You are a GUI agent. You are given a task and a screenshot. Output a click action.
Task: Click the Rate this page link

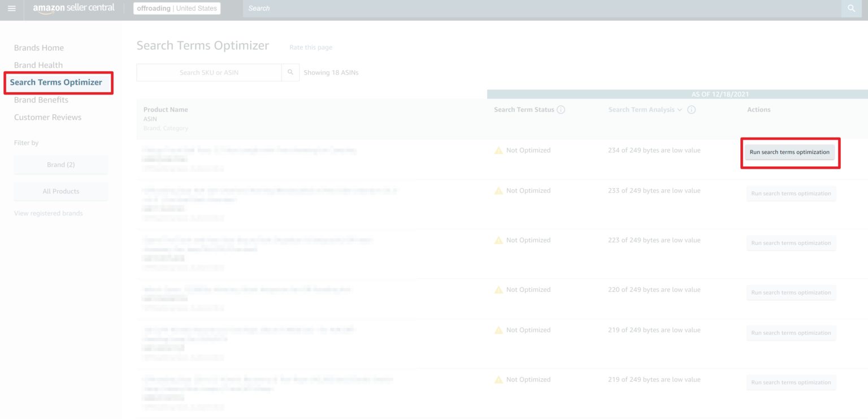pos(311,47)
